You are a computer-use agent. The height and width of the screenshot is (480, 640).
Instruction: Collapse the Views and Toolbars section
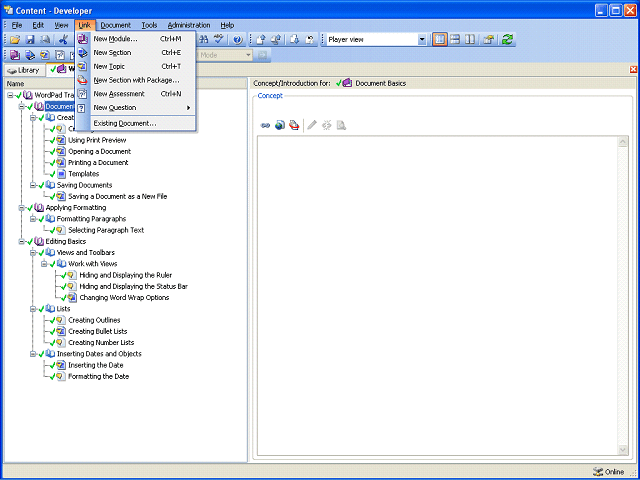(33, 252)
